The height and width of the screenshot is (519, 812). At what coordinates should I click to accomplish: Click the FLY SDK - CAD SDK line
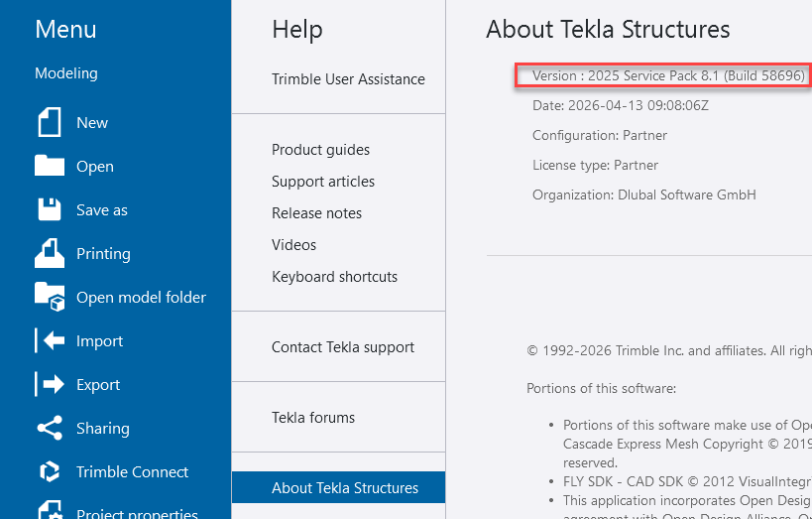pos(687,481)
